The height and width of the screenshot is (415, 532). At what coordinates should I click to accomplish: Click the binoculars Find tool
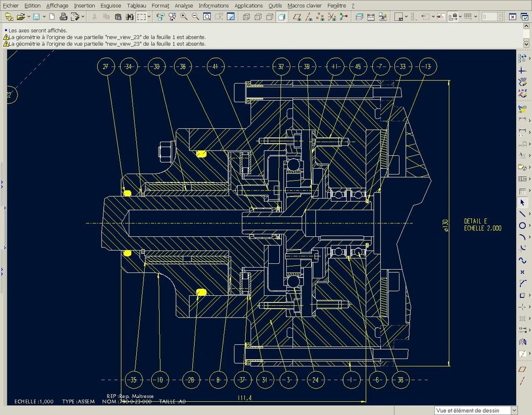tap(129, 17)
